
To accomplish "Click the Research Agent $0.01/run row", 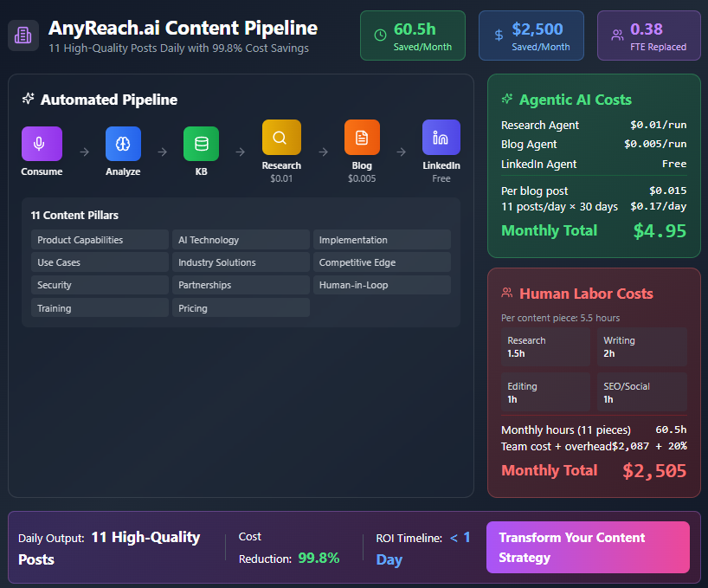I will pyautogui.click(x=594, y=125).
